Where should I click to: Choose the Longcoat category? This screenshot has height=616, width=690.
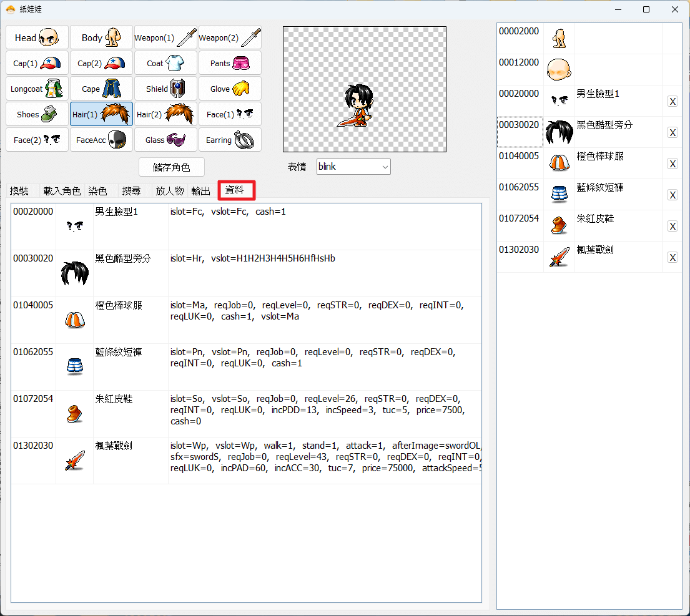(x=37, y=89)
